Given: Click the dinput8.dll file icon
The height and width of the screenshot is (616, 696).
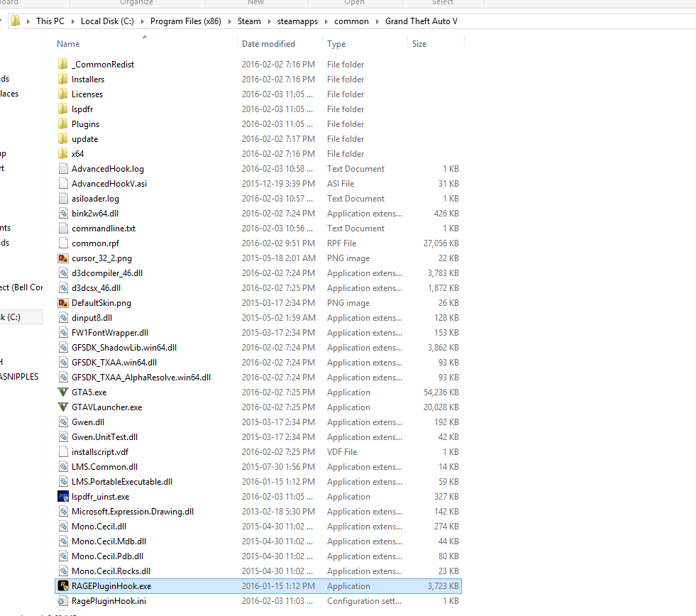Looking at the screenshot, I should [63, 317].
